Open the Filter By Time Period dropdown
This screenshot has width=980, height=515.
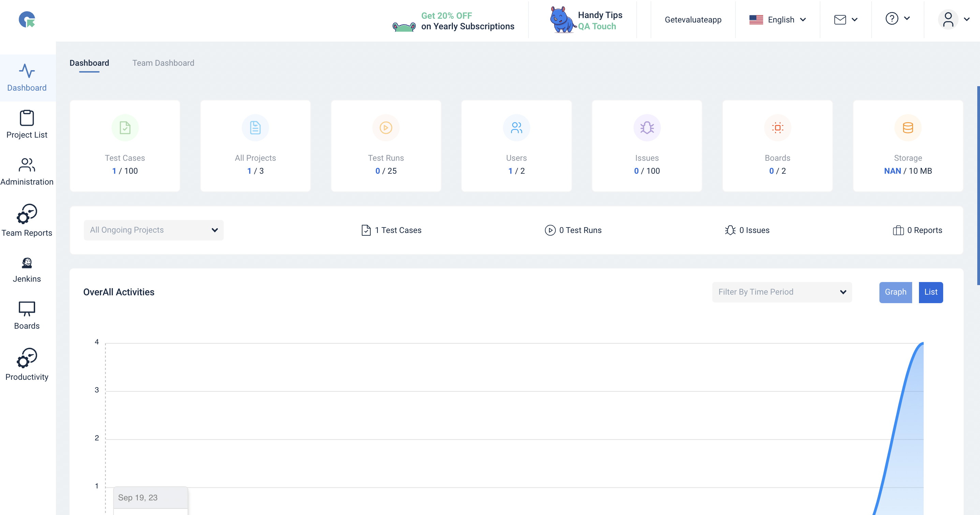[782, 292]
